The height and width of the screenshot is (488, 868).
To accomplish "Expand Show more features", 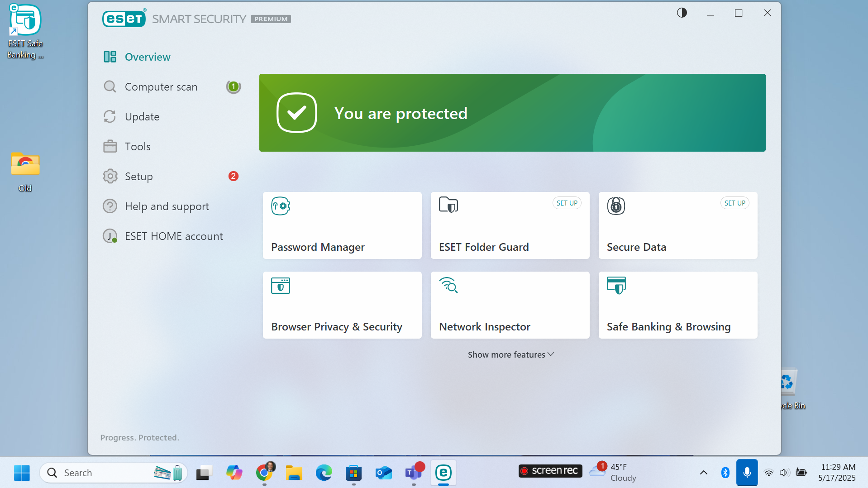I will (510, 354).
